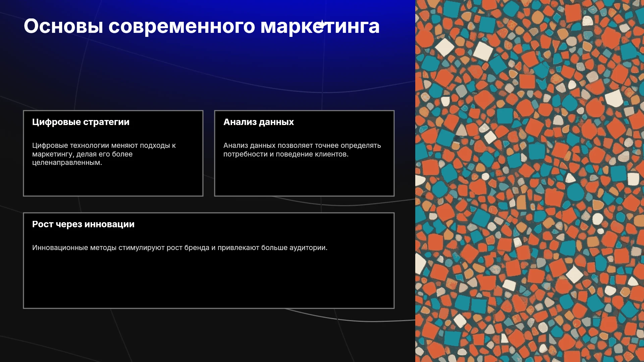Viewport: 644px width, 362px height.
Task: Click the sentence starting "Инновационные методы стимулируют"
Action: pos(180,248)
